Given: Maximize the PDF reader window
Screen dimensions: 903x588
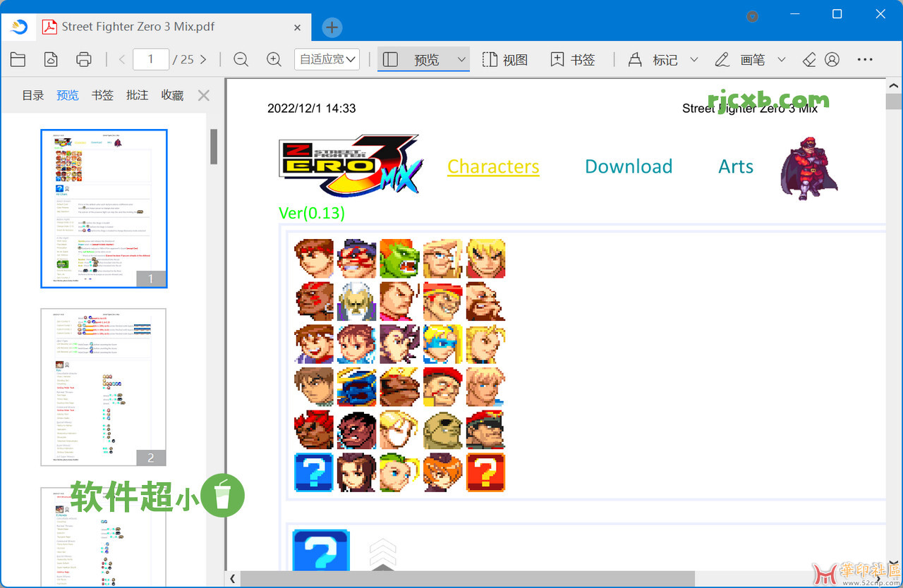Looking at the screenshot, I should point(837,14).
